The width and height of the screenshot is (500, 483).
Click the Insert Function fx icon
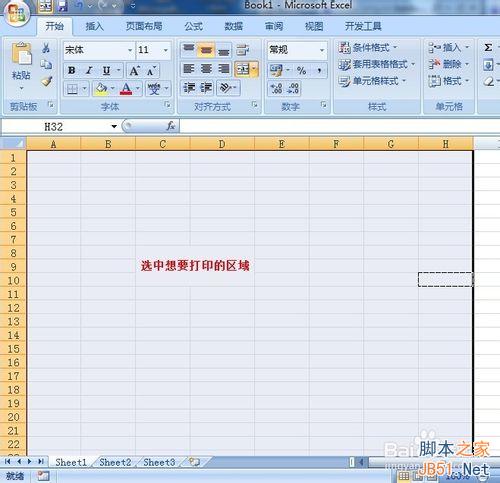pyautogui.click(x=171, y=126)
